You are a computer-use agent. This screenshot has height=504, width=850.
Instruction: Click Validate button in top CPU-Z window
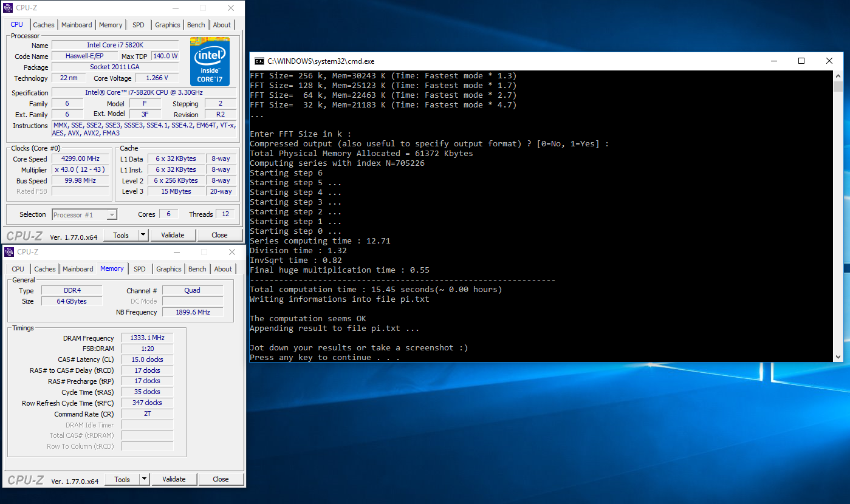click(x=173, y=235)
